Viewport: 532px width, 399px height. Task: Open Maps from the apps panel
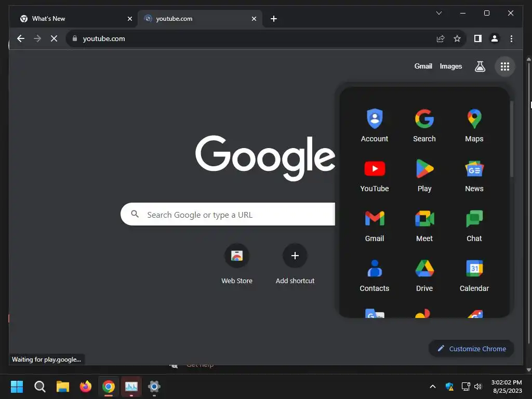(x=474, y=125)
